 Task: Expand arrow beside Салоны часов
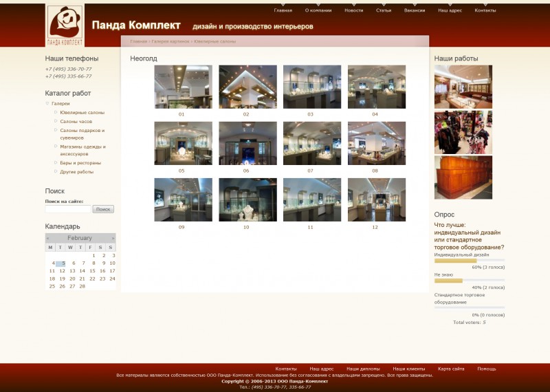click(56, 121)
